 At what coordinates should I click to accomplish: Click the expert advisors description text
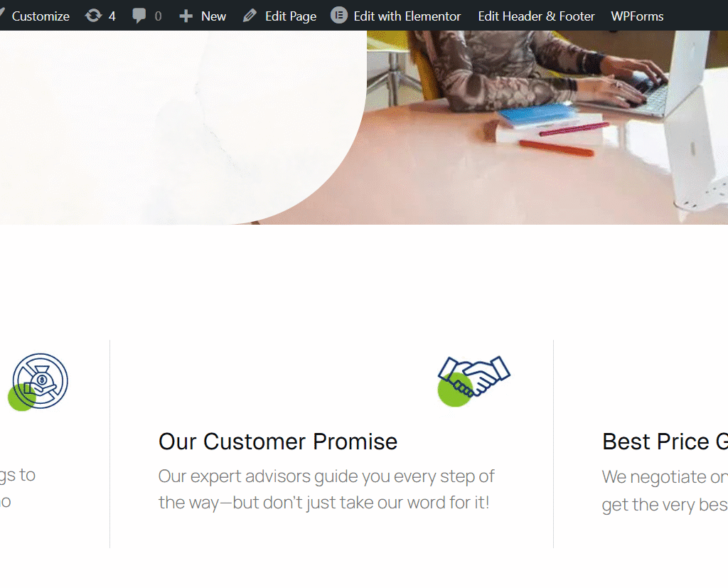pyautogui.click(x=326, y=490)
